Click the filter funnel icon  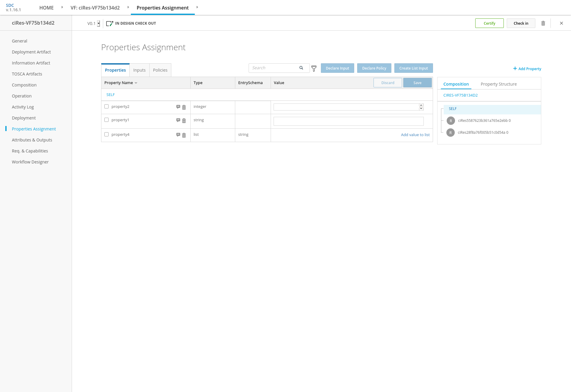(314, 69)
